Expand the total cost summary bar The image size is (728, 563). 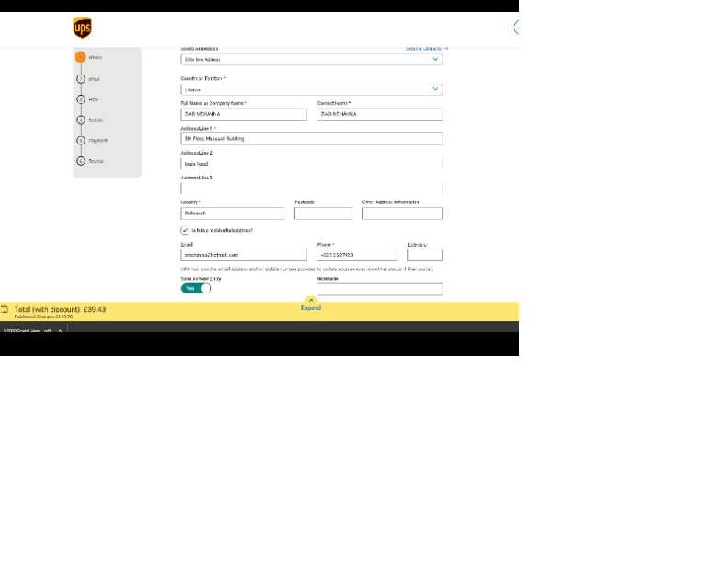click(x=311, y=304)
